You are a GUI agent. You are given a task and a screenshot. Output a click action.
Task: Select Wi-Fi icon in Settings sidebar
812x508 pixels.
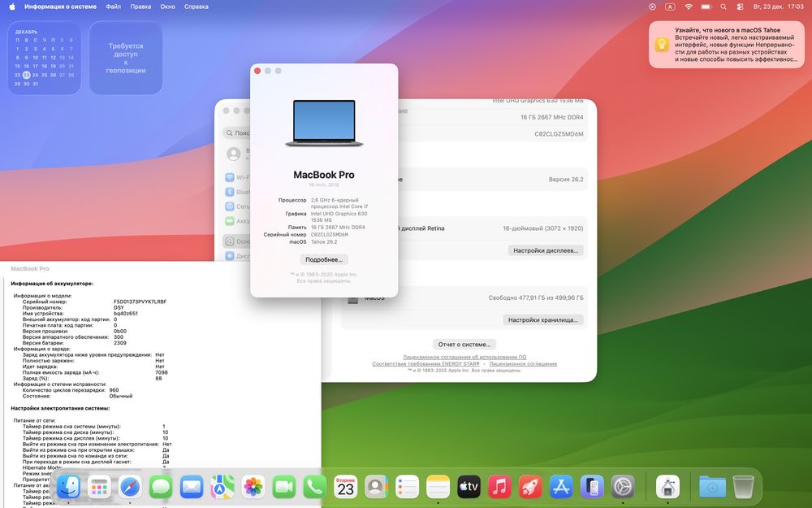pyautogui.click(x=230, y=177)
